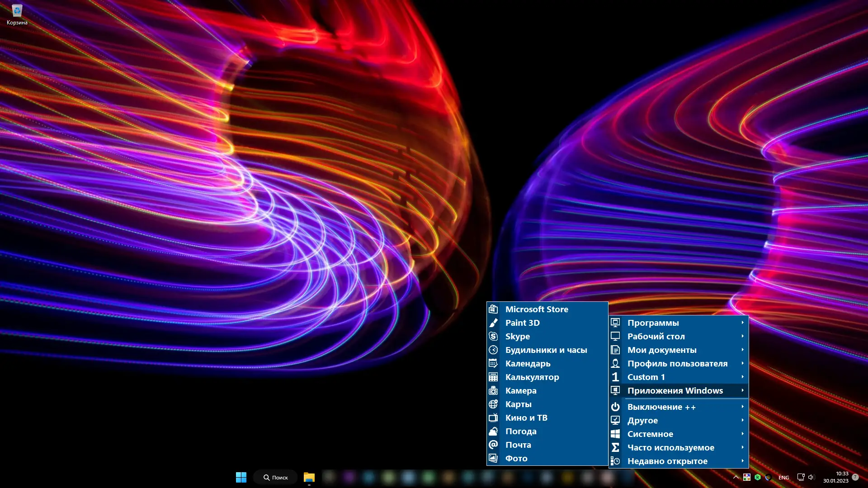
Task: Click the Поиск search box on taskbar
Action: click(276, 477)
